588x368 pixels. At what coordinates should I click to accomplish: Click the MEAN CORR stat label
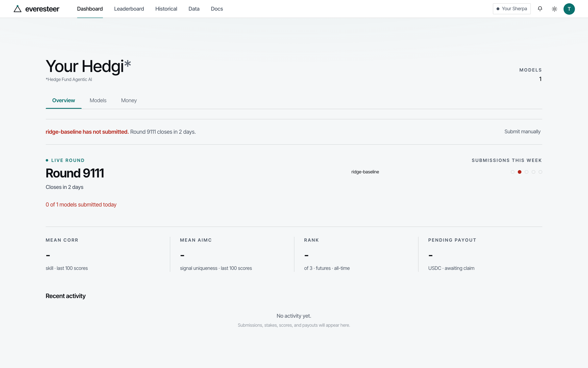point(62,240)
